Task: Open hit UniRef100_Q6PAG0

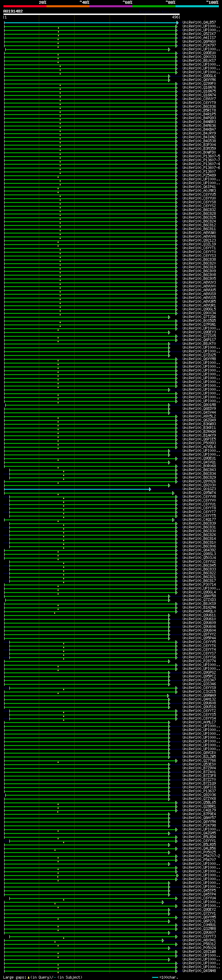Action: tap(199, 41)
